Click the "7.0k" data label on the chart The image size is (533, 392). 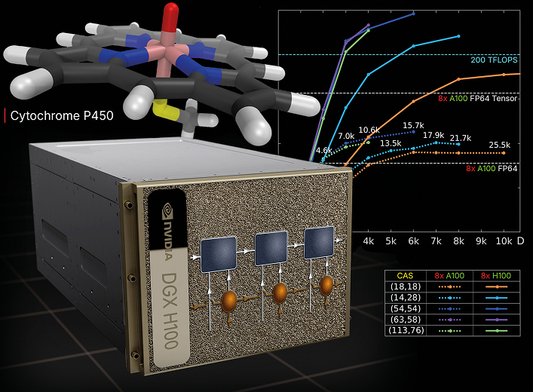[x=346, y=136]
